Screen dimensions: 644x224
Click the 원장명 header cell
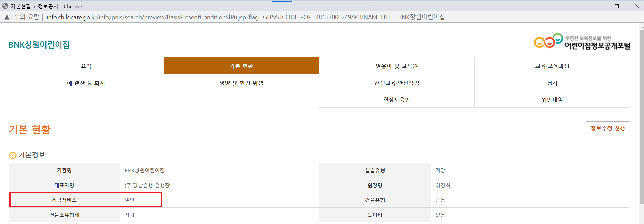(375, 185)
